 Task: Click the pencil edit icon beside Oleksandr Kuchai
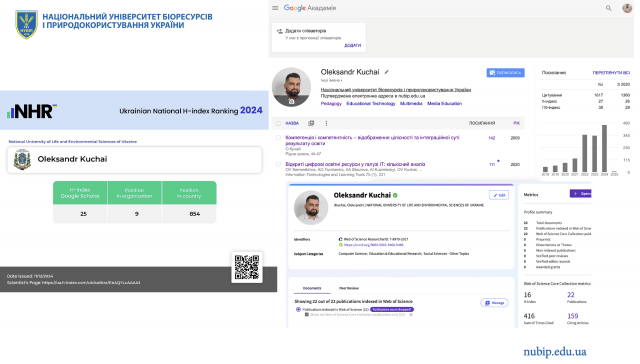[x=387, y=72]
